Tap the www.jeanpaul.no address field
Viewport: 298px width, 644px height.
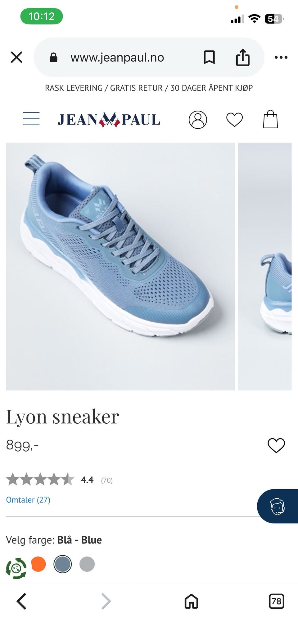tap(117, 57)
